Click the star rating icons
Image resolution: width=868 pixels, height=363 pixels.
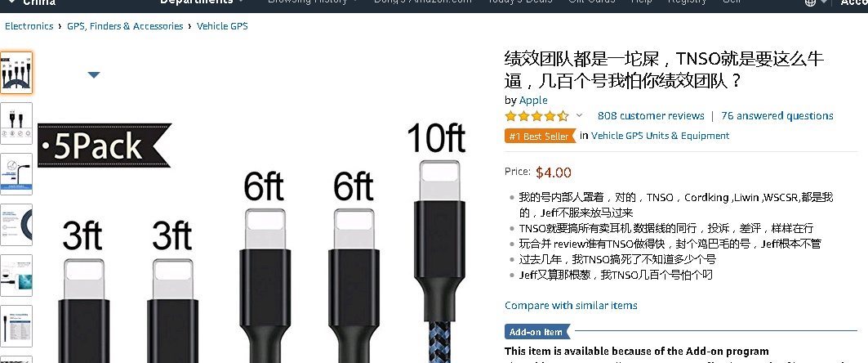[536, 116]
